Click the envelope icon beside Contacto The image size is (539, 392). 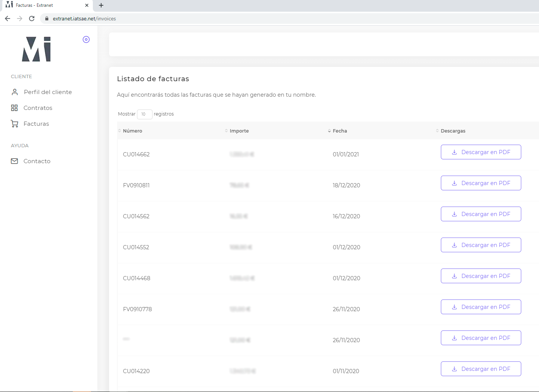coord(14,161)
